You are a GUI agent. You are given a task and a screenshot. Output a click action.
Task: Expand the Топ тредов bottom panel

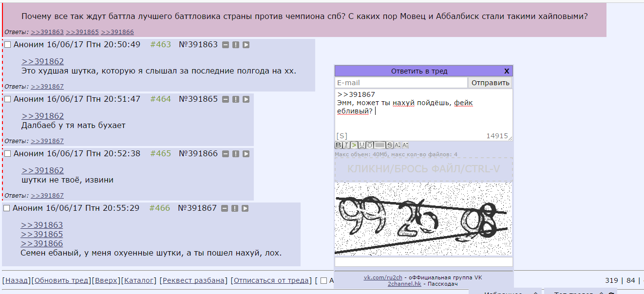580,292
